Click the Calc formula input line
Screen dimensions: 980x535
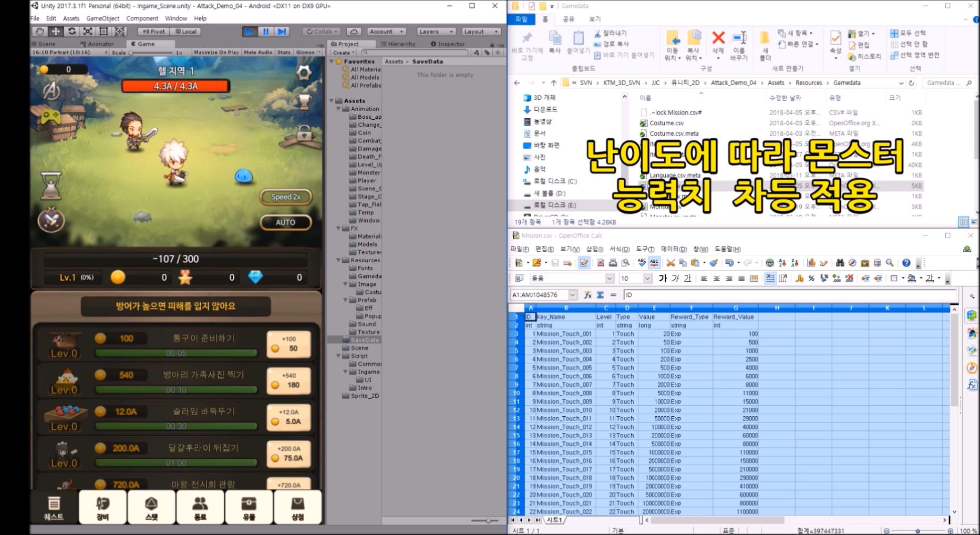(791, 295)
